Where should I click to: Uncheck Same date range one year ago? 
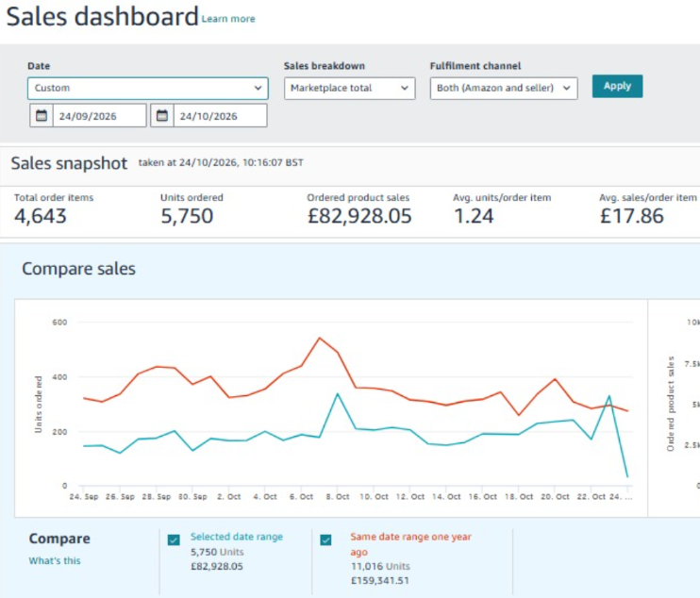pos(325,540)
